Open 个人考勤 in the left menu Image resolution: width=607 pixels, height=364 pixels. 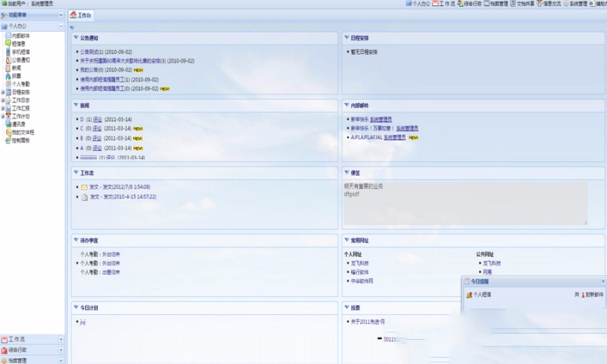tap(20, 84)
